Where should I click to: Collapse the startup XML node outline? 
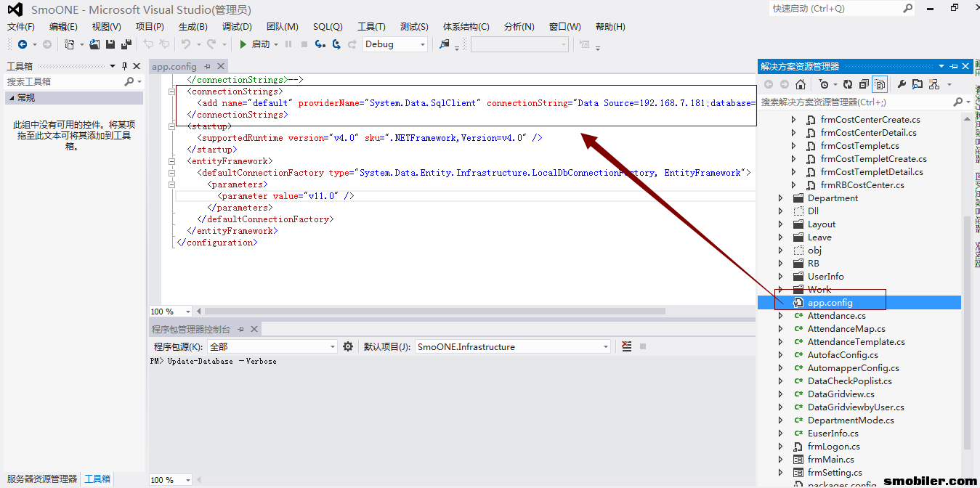[x=171, y=126]
